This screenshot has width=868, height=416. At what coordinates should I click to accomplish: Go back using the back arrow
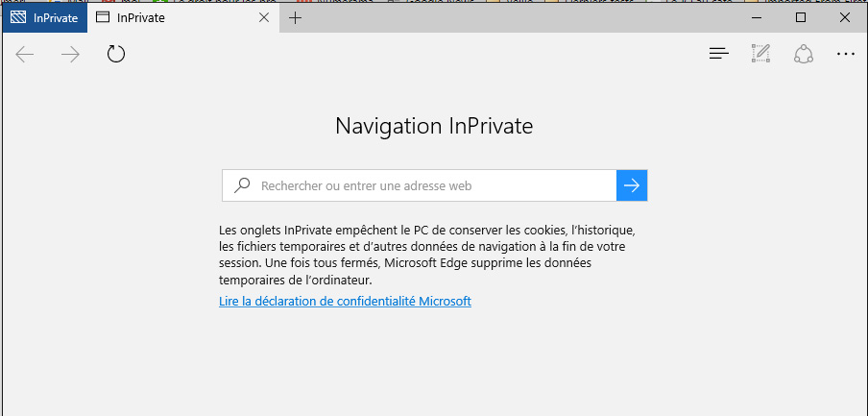coord(25,55)
